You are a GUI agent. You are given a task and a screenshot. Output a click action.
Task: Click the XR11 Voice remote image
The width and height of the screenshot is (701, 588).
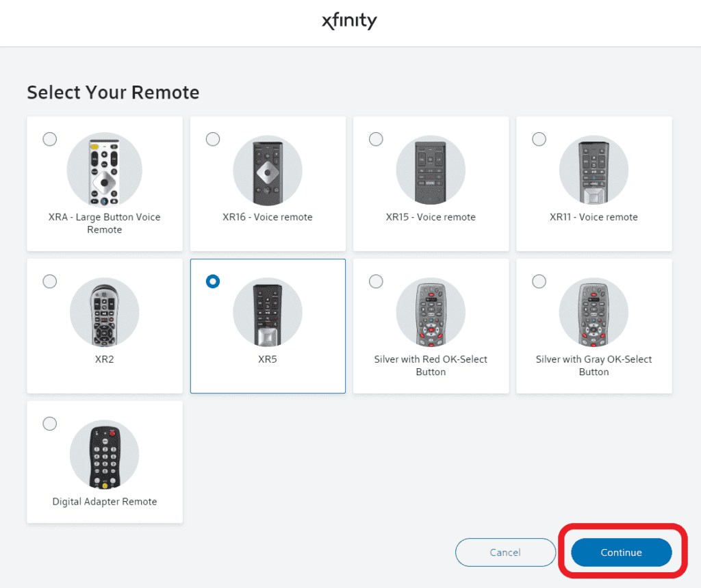(x=594, y=170)
